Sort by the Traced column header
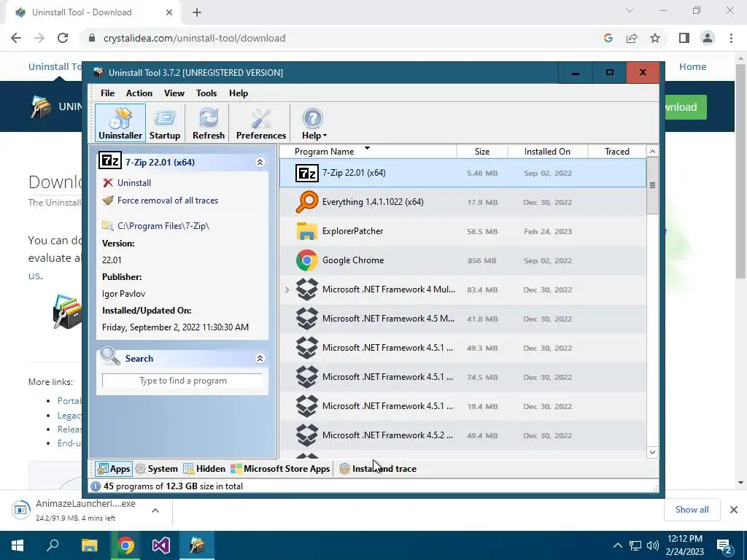The image size is (747, 560). (x=617, y=152)
